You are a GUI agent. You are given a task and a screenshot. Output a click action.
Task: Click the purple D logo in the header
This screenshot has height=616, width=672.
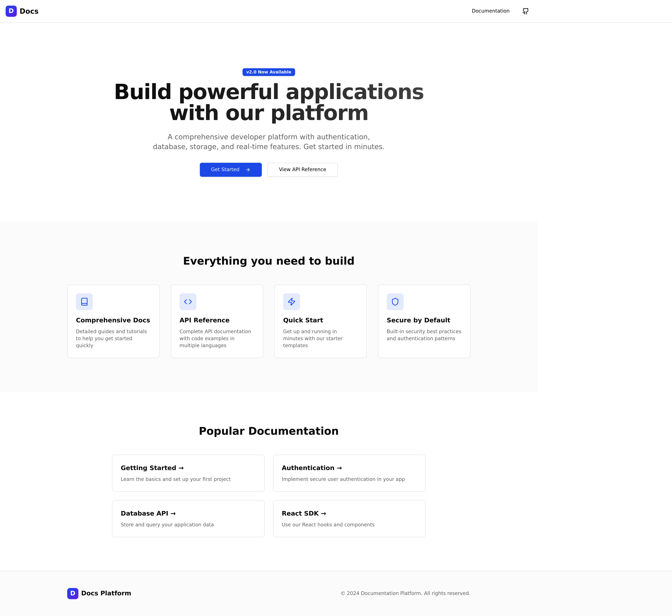pos(11,11)
